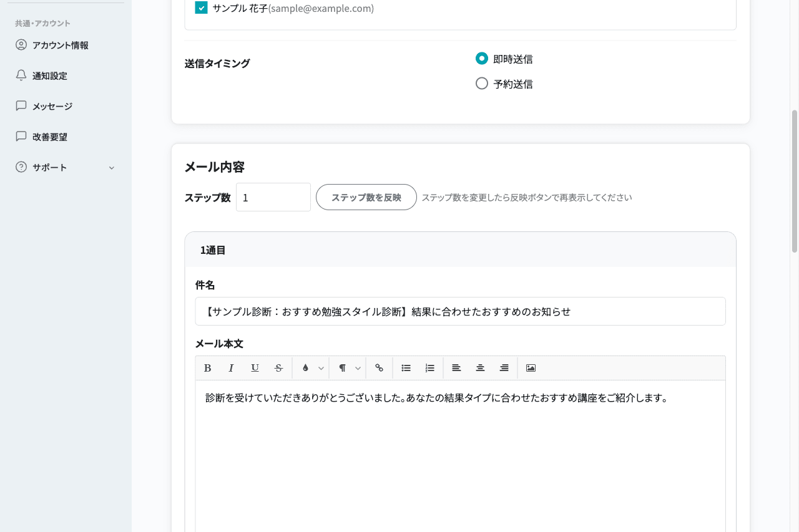This screenshot has width=799, height=532.
Task: Align text to the right
Action: coord(504,368)
